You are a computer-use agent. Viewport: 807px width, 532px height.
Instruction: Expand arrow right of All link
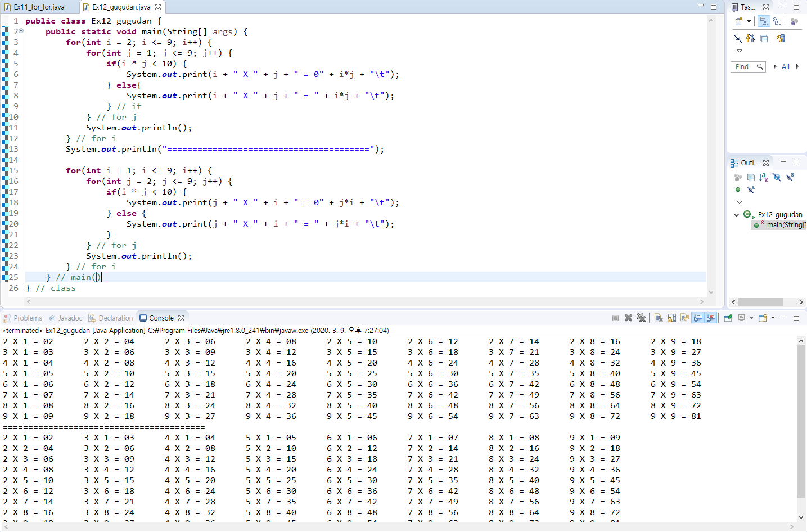(x=797, y=66)
